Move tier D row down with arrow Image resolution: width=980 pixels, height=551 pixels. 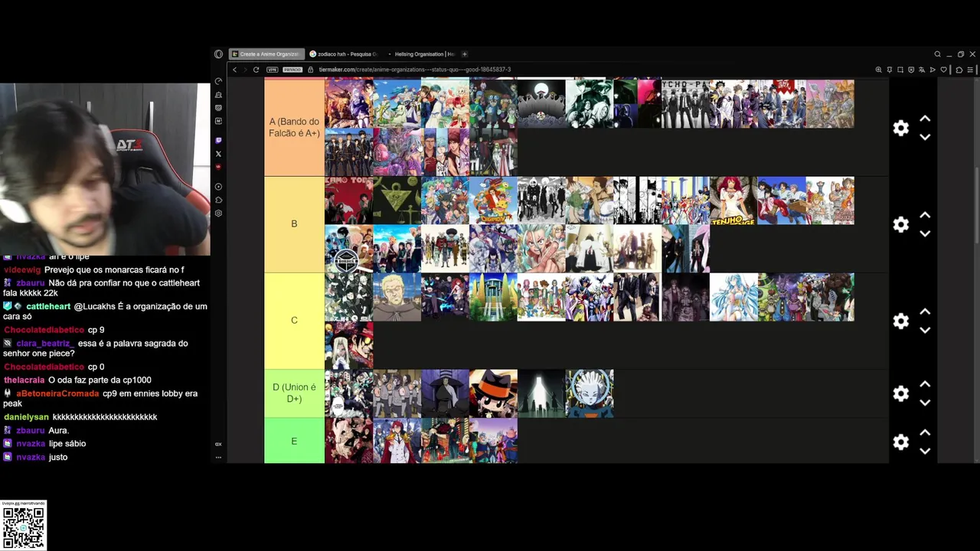tap(925, 403)
